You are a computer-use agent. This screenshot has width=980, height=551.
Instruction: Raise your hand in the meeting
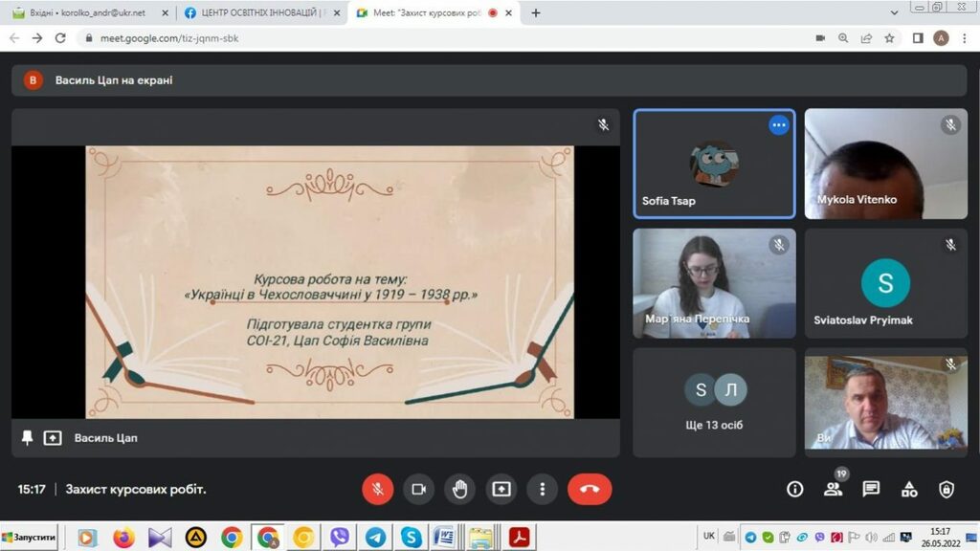click(x=459, y=489)
